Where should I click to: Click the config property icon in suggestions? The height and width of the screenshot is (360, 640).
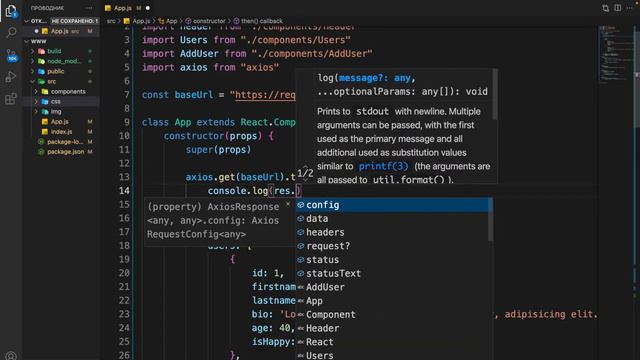click(301, 205)
